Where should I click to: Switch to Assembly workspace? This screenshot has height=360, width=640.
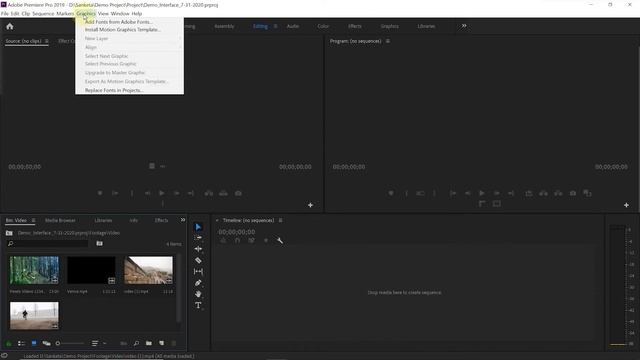[224, 26]
